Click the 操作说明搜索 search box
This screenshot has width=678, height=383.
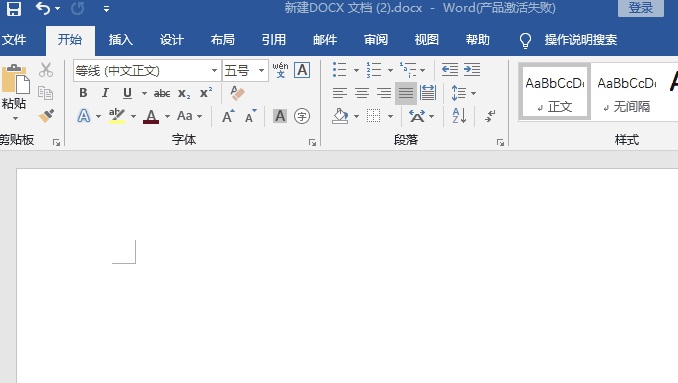(x=580, y=40)
